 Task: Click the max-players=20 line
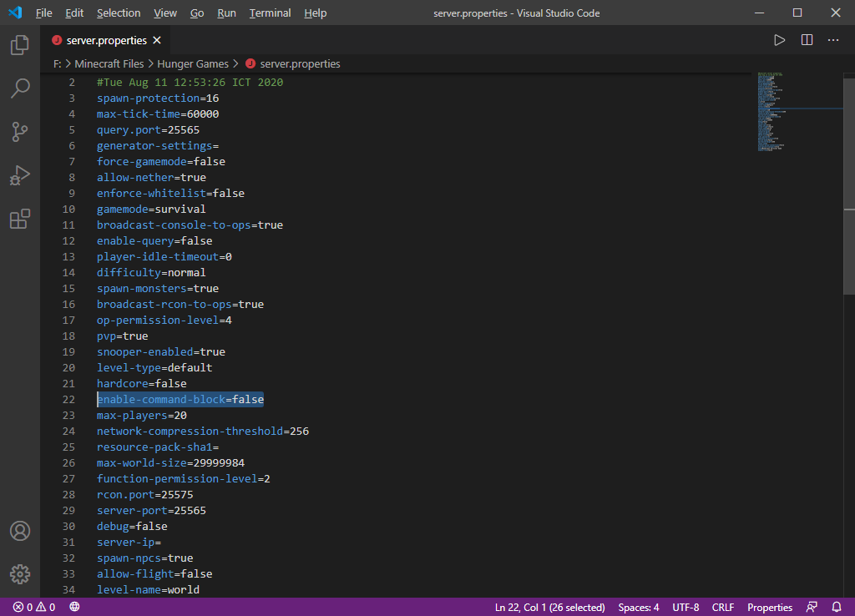pyautogui.click(x=142, y=415)
